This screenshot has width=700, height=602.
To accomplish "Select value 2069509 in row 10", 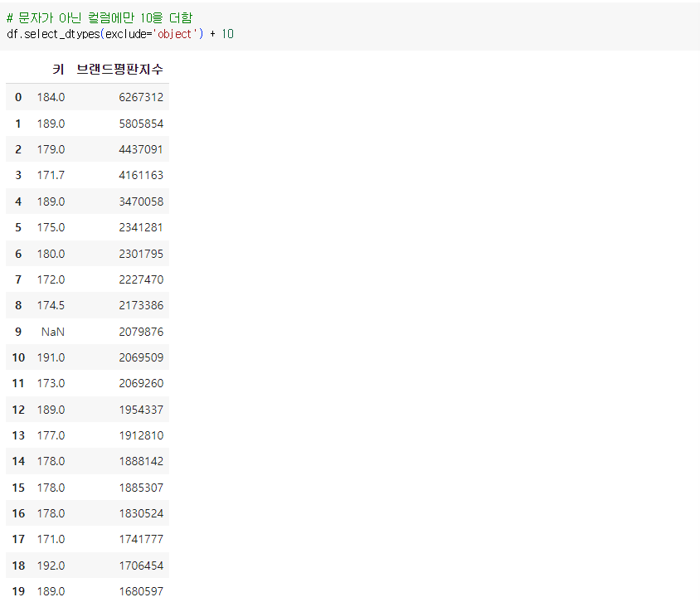I will [141, 358].
